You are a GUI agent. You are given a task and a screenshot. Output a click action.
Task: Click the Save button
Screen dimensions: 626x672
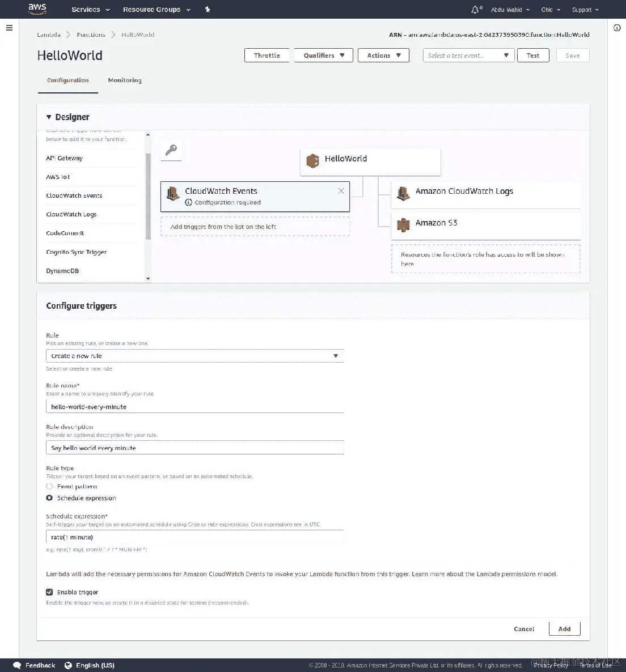pyautogui.click(x=572, y=56)
